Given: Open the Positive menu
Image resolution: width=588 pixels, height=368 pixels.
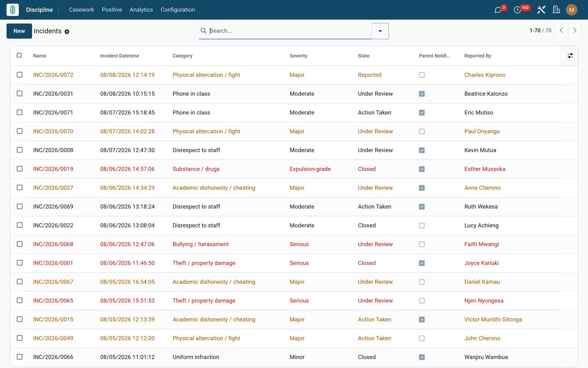Looking at the screenshot, I should [112, 10].
